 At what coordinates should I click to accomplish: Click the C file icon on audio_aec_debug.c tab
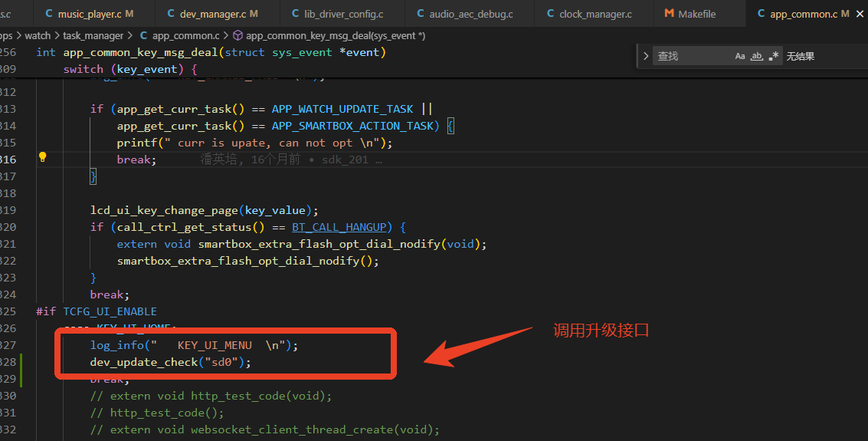(420, 13)
